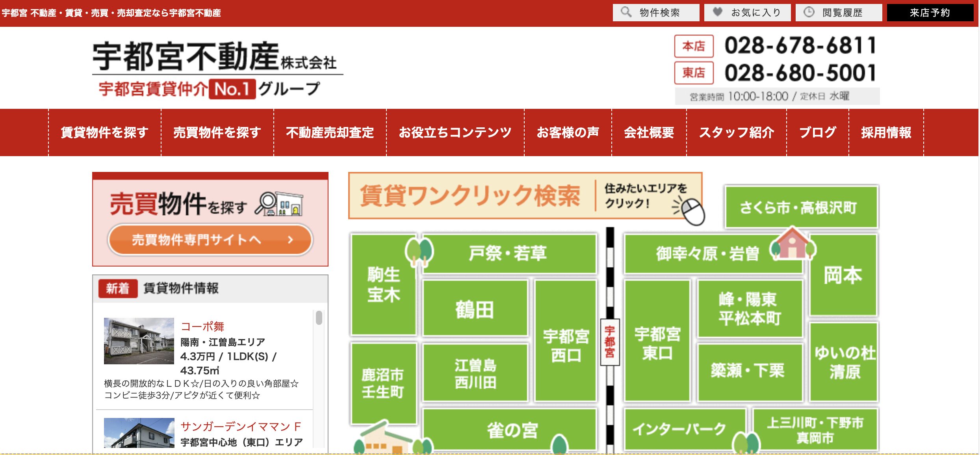Image resolution: width=980 pixels, height=455 pixels.
Task: Select スタッフ紹介 from the navigation bar
Action: [738, 133]
